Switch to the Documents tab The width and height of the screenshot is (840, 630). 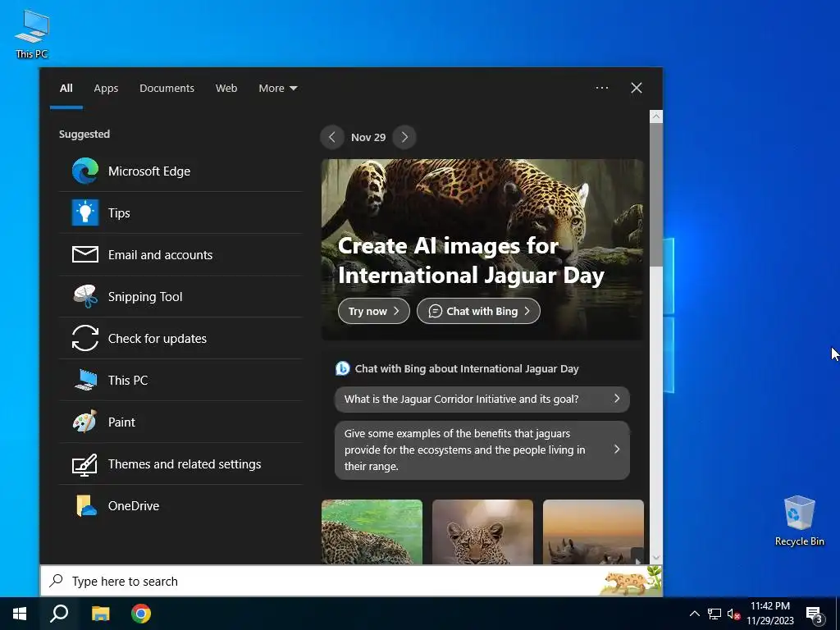coord(167,88)
